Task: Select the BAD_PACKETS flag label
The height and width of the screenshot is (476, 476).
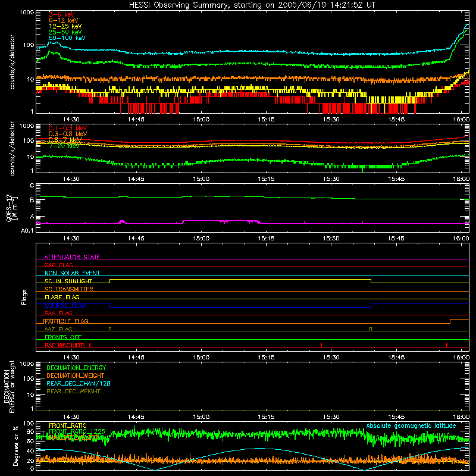Action: [x=65, y=345]
